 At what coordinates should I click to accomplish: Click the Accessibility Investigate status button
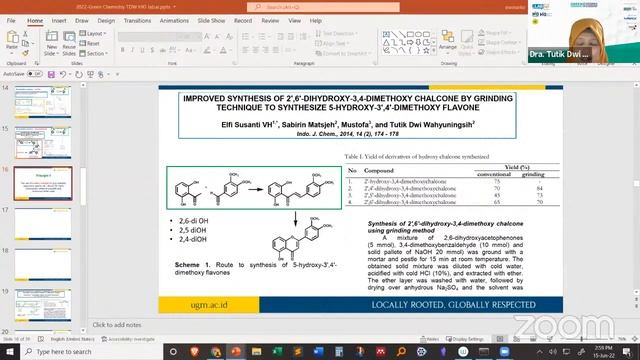click(x=128, y=339)
